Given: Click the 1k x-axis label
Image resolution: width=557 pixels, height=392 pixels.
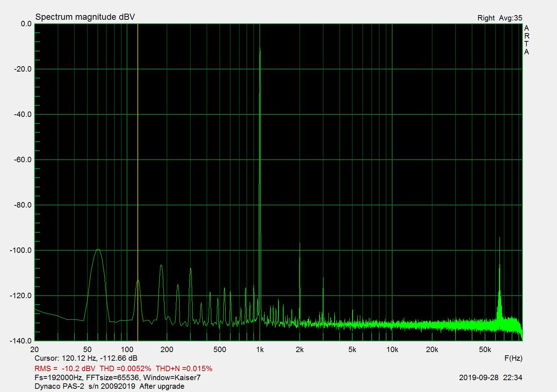Looking at the screenshot, I should pyautogui.click(x=260, y=350).
